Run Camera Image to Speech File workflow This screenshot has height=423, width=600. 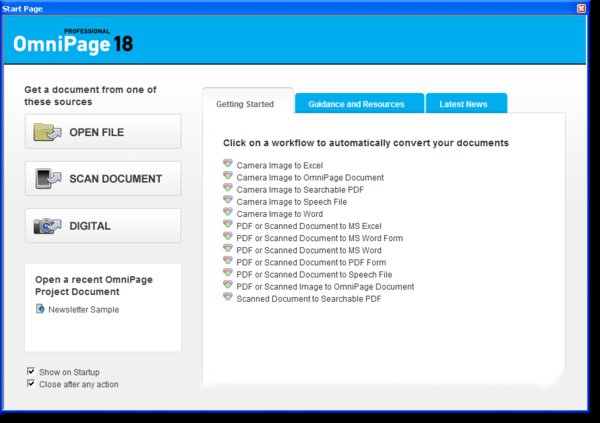[292, 202]
